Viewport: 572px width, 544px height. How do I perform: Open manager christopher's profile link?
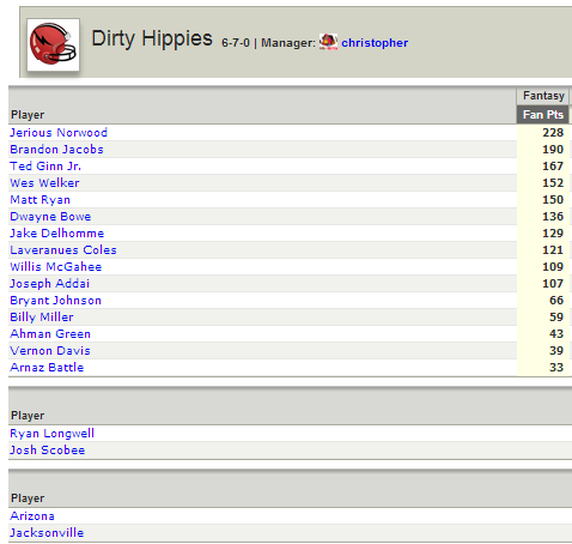375,43
